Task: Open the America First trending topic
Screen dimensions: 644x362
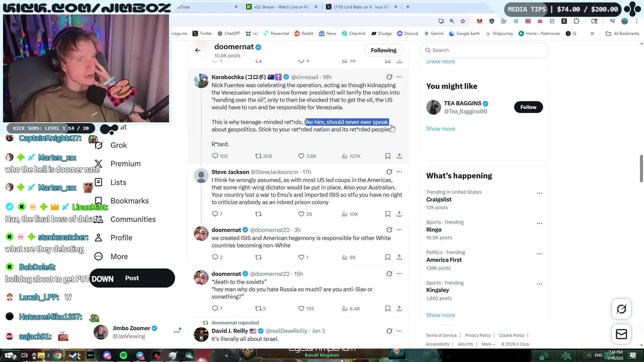Action: coord(444,260)
